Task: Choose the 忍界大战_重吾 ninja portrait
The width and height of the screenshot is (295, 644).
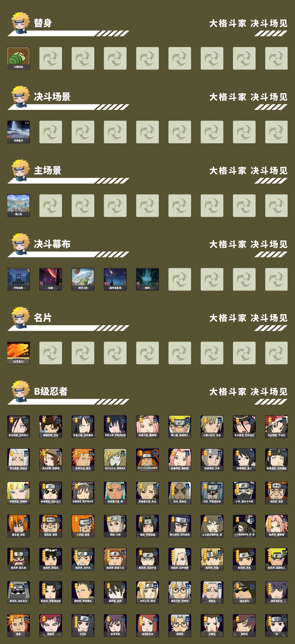Action: click(83, 460)
